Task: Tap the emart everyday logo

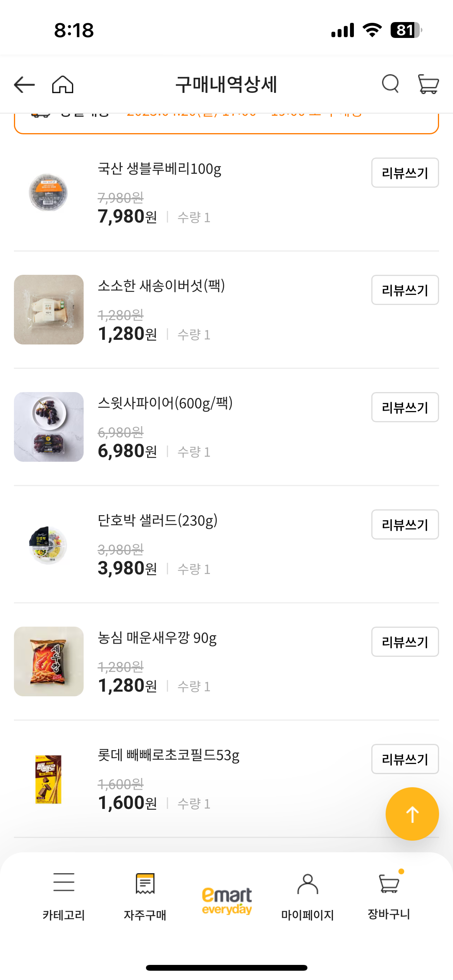Action: (x=227, y=900)
